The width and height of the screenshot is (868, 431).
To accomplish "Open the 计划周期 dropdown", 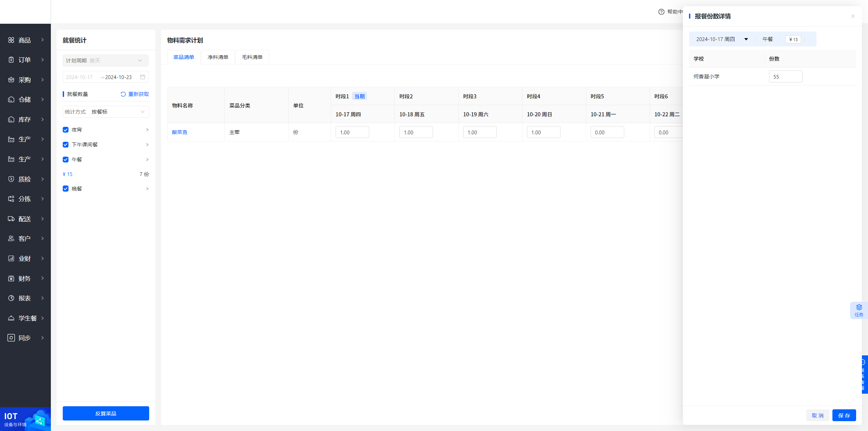I will 105,61.
